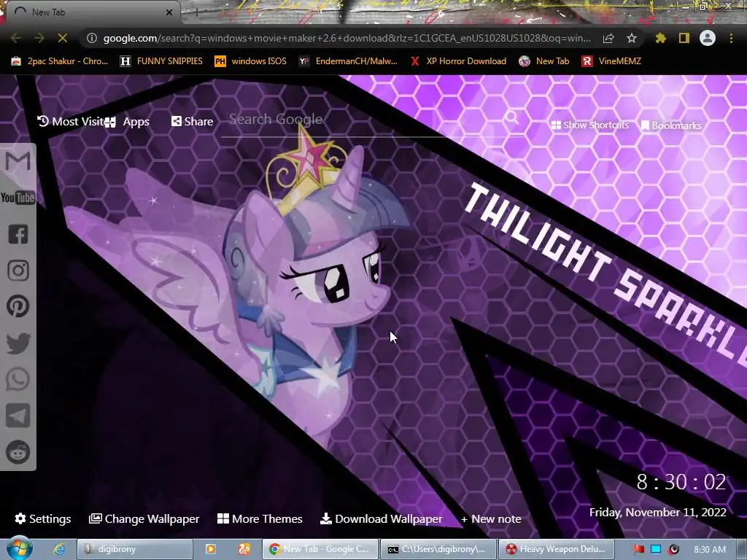The image size is (747, 560).
Task: Launch Internet Explorer from taskbar
Action: pos(59,549)
